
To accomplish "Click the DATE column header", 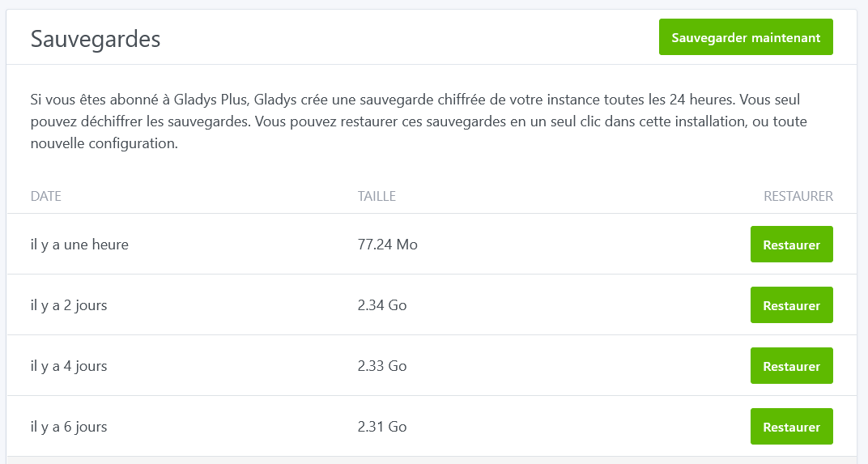I will pos(46,196).
